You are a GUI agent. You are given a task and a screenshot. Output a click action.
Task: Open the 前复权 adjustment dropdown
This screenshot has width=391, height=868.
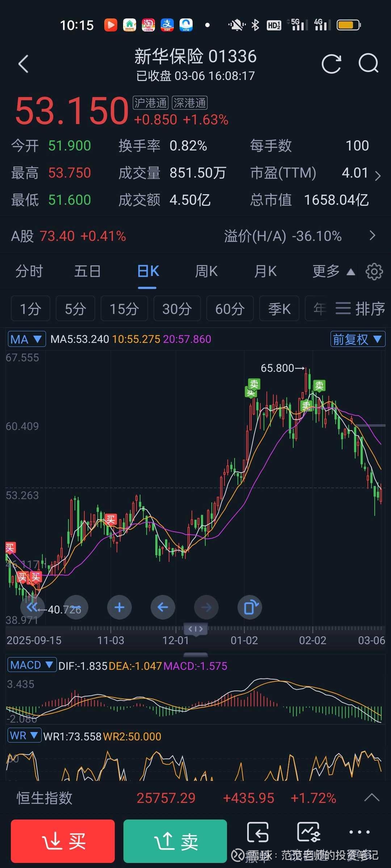click(358, 339)
